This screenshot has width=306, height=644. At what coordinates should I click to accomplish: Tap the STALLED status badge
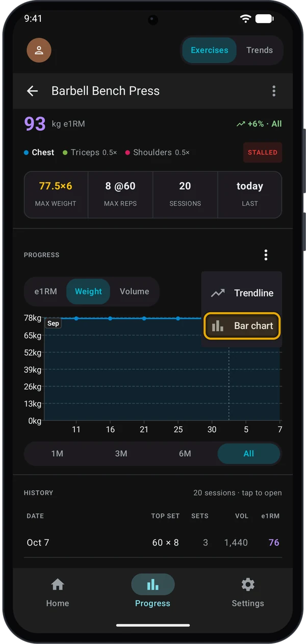tap(263, 152)
